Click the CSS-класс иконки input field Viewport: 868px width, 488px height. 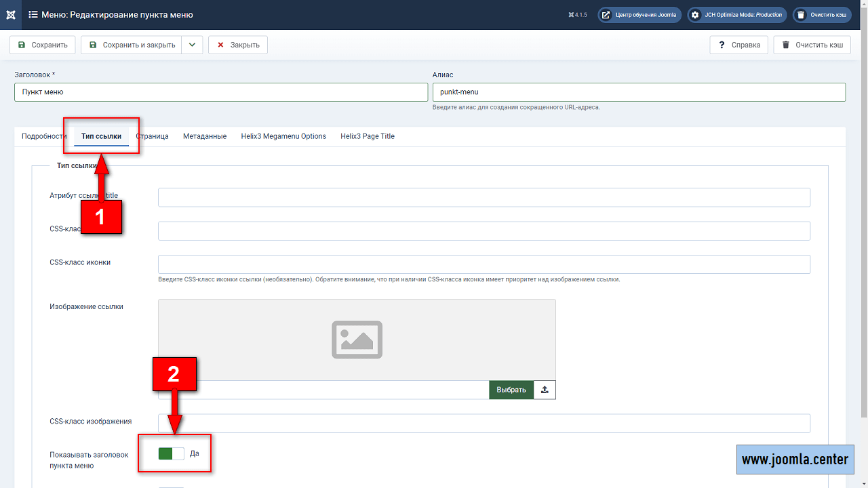[x=484, y=264]
